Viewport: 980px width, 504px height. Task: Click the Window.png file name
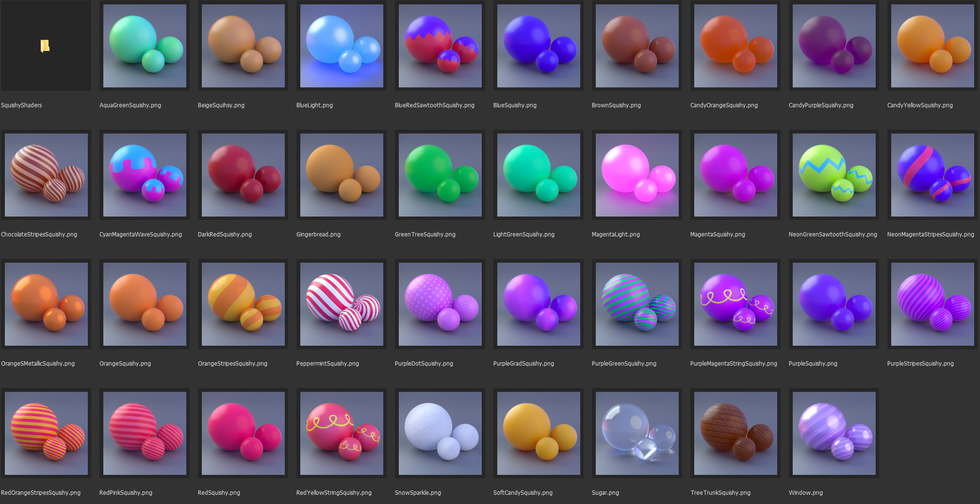[x=806, y=493]
